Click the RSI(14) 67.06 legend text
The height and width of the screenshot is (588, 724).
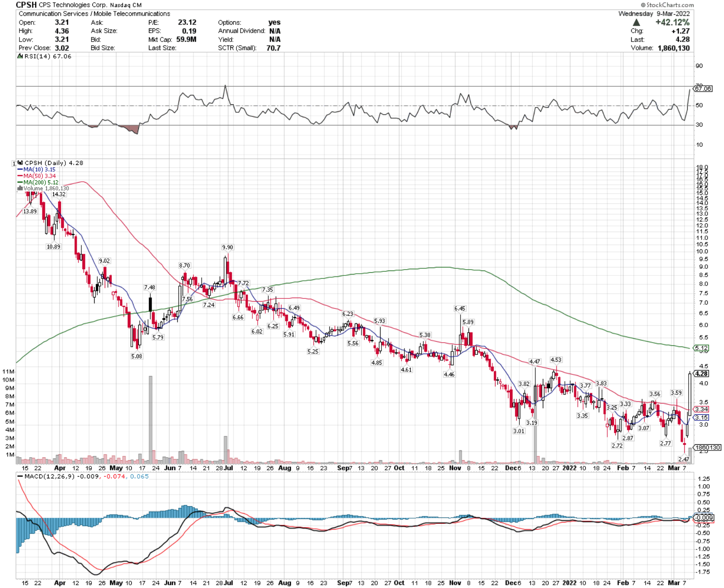tap(48, 56)
